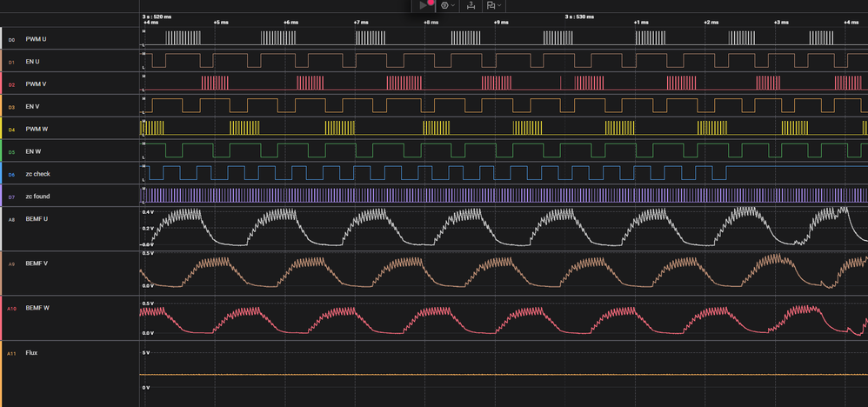Select the PWM V channel label
The height and width of the screenshot is (407, 868).
point(36,84)
